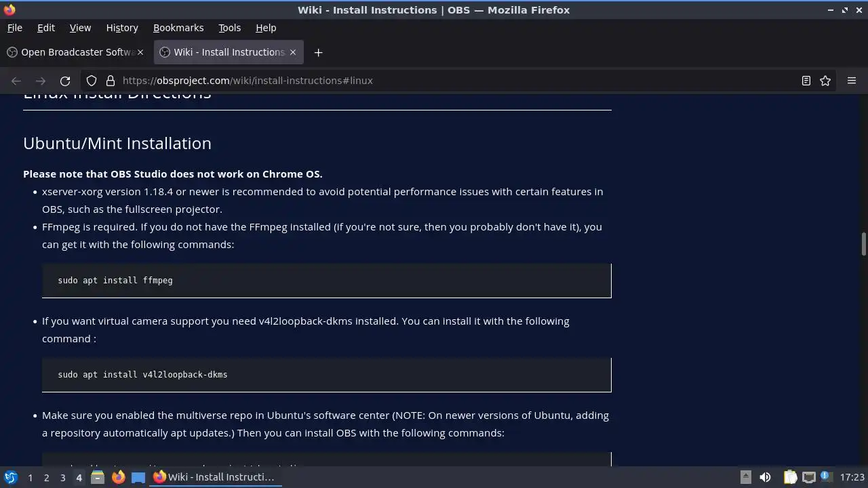Click the sudo apt install ffmpeg code
This screenshot has height=488, width=868.
tap(115, 280)
